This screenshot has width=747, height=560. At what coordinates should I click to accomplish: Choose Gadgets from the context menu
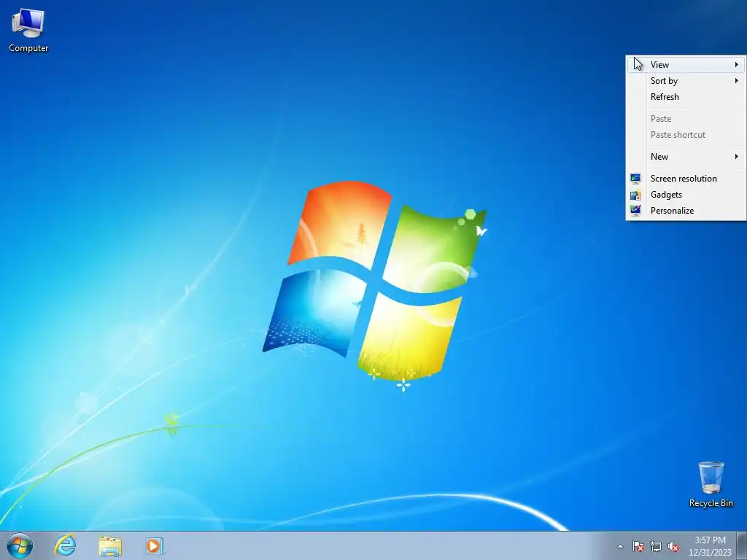click(x=686, y=194)
